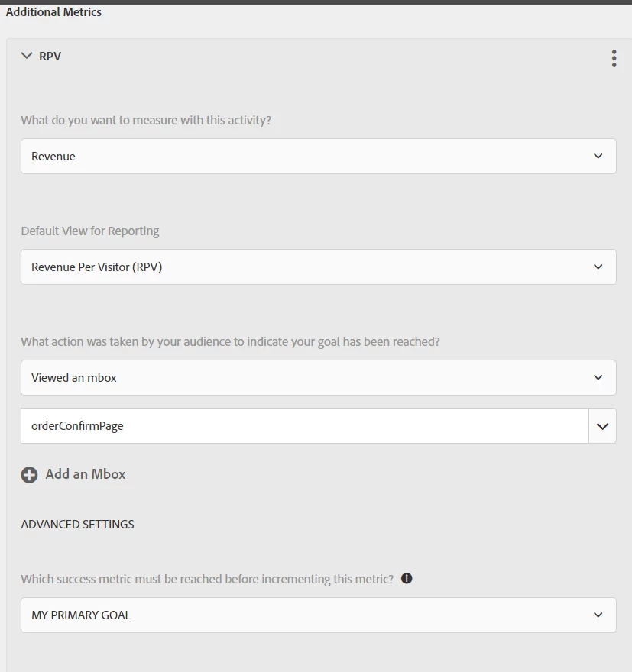Click the chevron arrow in the Revenue dropdown

[598, 156]
